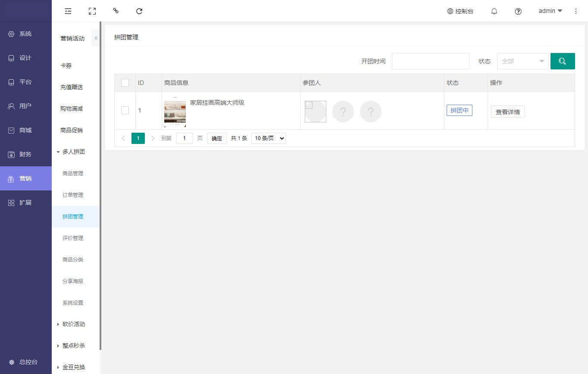
Task: Expand the 砍价活动 menu group
Action: point(73,324)
